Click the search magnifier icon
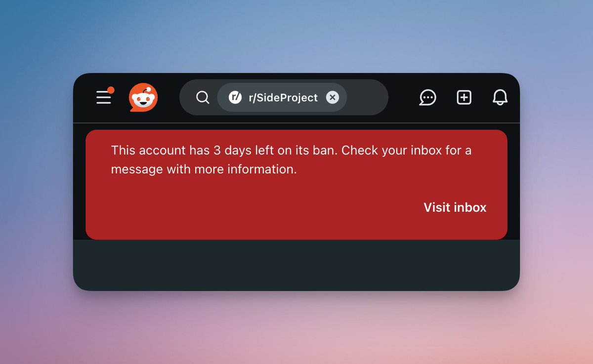The height and width of the screenshot is (364, 593). 203,97
